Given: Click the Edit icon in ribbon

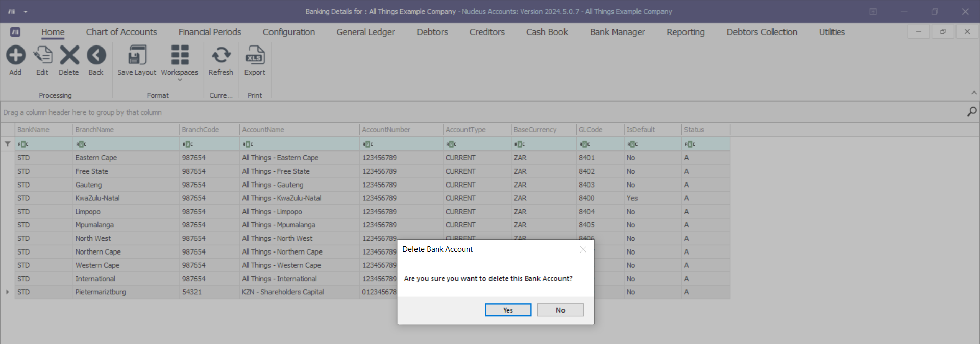Looking at the screenshot, I should click(x=42, y=55).
